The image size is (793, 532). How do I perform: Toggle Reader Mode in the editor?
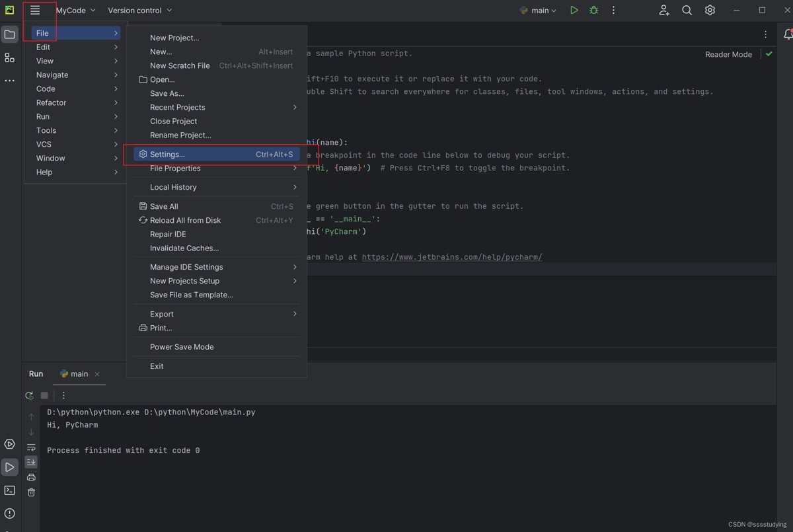pyautogui.click(x=728, y=54)
